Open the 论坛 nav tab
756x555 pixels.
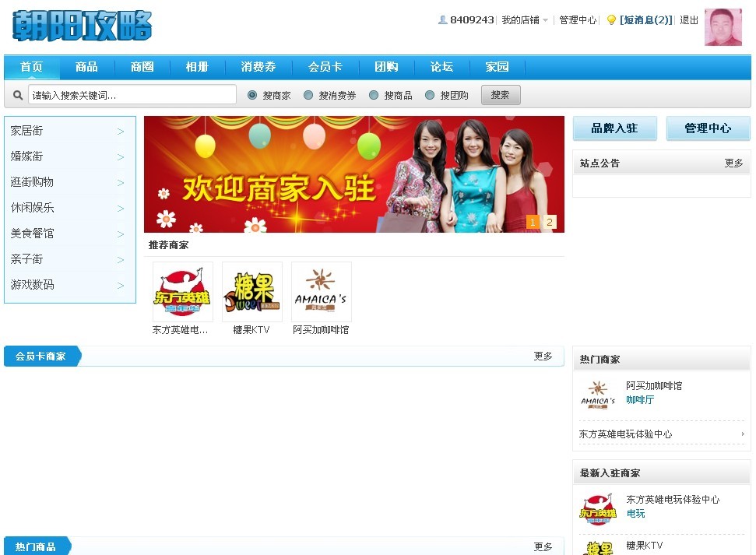pyautogui.click(x=441, y=66)
